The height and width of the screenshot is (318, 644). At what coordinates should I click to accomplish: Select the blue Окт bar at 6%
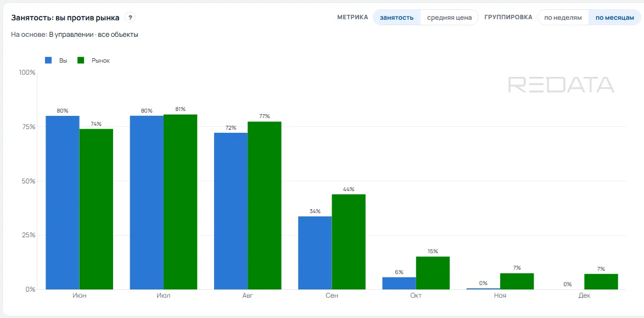tap(399, 283)
